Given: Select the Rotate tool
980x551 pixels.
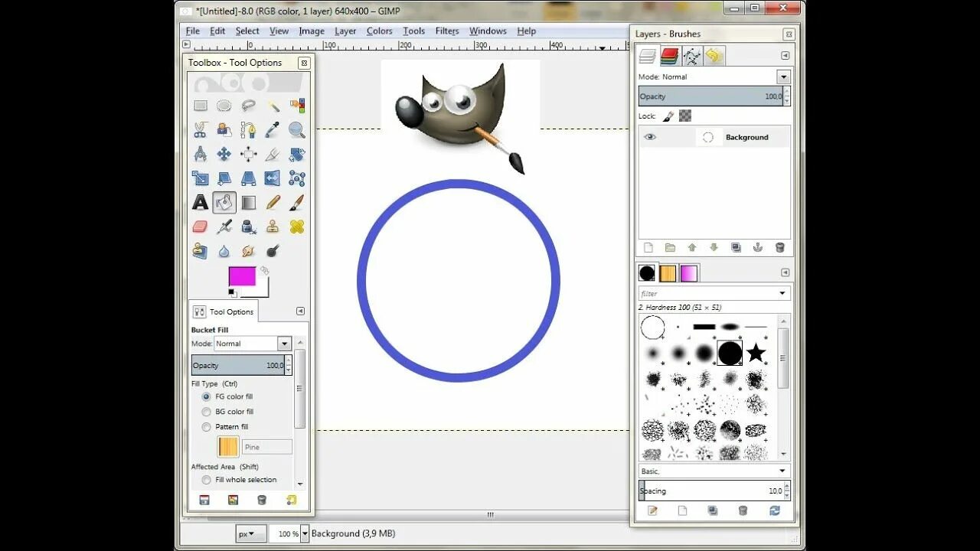Looking at the screenshot, I should (297, 154).
